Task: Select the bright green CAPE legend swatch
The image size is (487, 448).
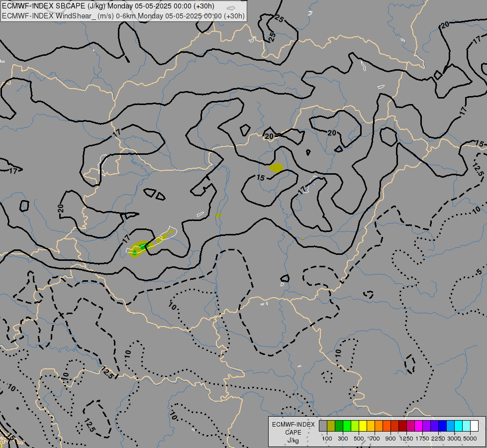Action: [347, 426]
